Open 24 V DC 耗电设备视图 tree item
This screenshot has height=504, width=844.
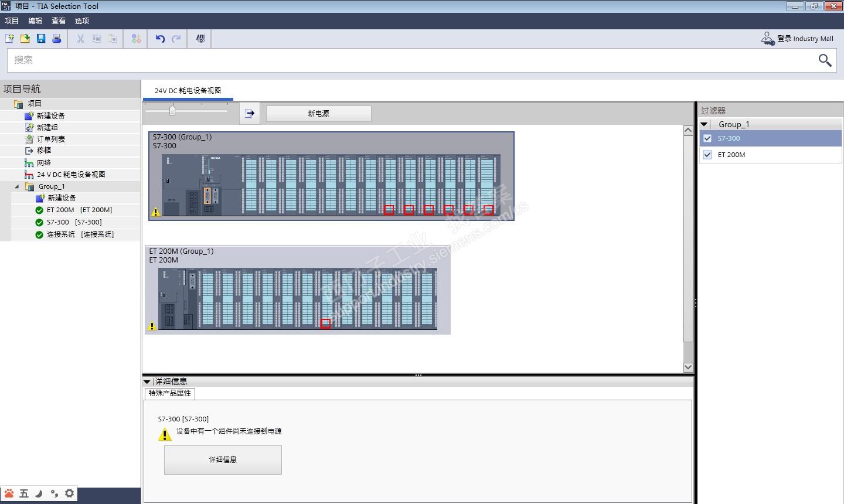tap(71, 175)
